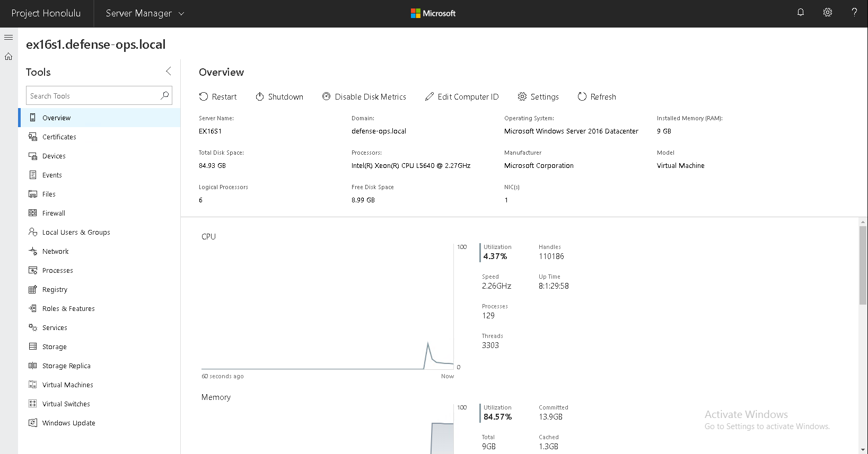Click the Microsoft logo
The height and width of the screenshot is (454, 868).
pyautogui.click(x=433, y=13)
